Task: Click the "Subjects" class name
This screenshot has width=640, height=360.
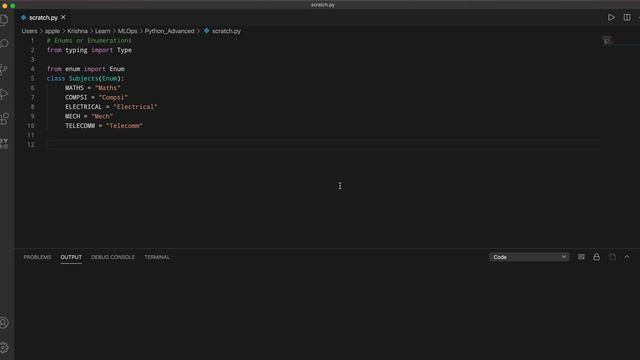Action: (x=84, y=78)
